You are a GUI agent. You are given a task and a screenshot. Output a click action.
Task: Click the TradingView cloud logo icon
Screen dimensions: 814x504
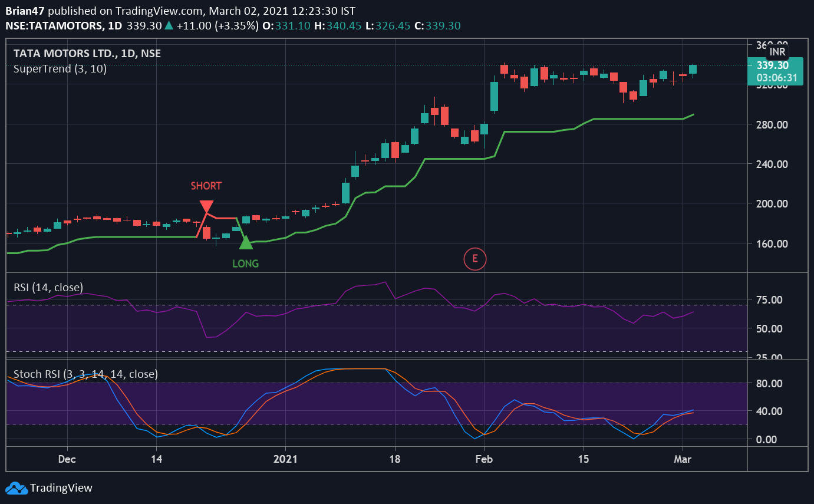point(17,487)
